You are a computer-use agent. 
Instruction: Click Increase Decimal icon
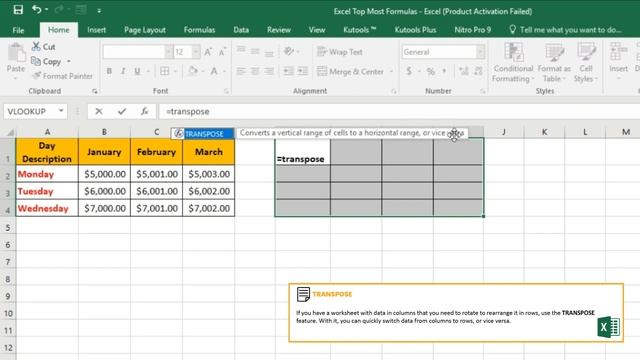(464, 71)
